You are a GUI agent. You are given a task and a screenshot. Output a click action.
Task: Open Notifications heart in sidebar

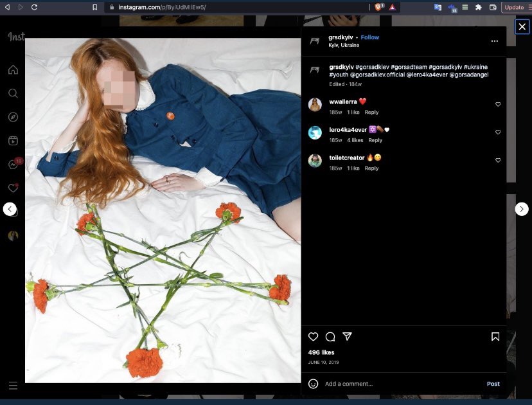point(13,188)
